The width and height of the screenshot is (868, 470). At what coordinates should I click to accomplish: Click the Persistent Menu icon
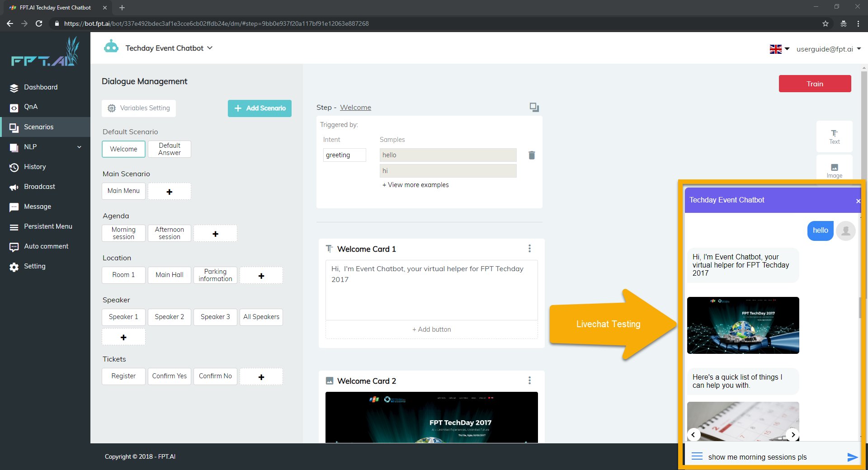coord(14,227)
